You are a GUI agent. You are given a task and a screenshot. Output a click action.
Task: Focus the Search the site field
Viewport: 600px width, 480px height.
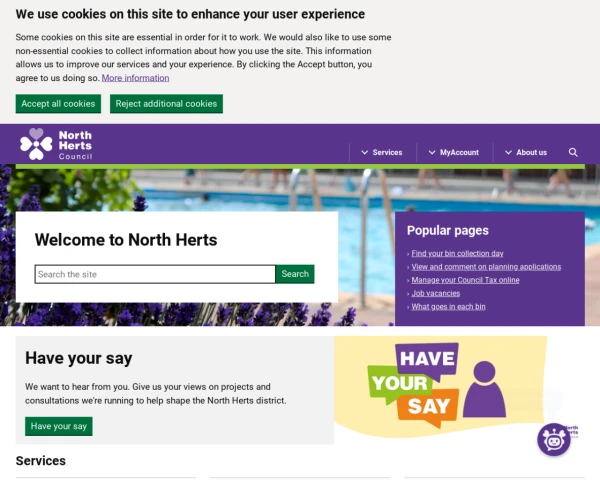click(155, 274)
